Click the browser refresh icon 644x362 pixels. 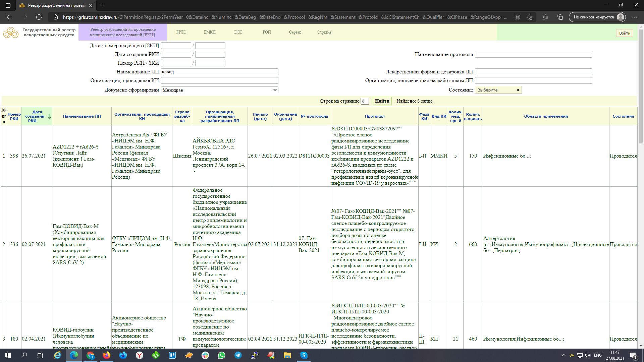point(39,17)
